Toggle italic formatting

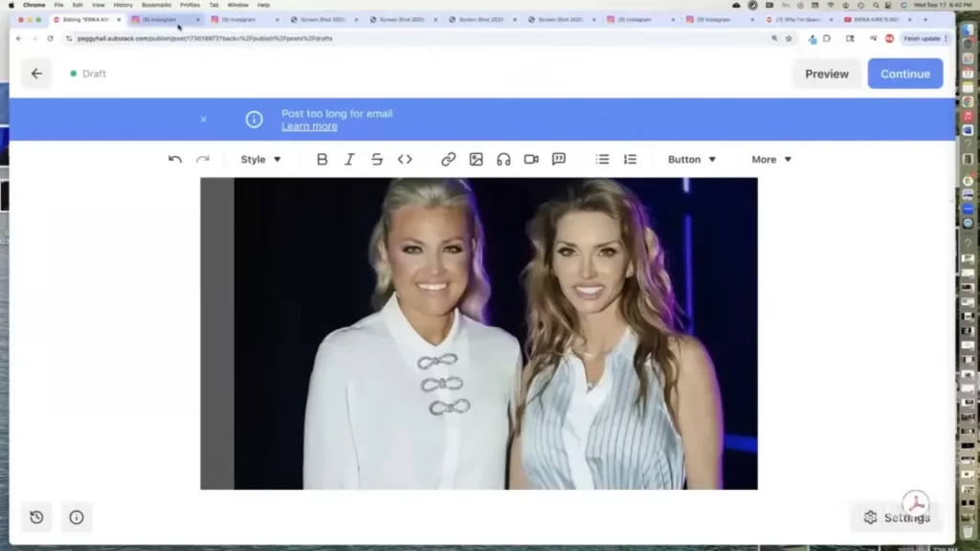point(349,160)
